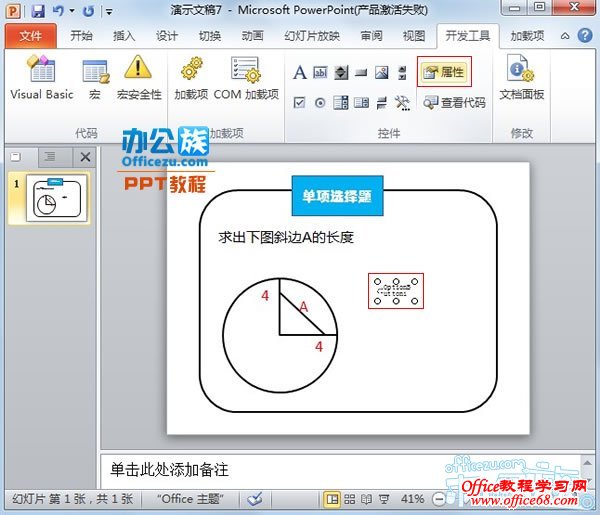This screenshot has width=600, height=515.
Task: Collapse the ribbon with the chevron
Action: [x=563, y=36]
